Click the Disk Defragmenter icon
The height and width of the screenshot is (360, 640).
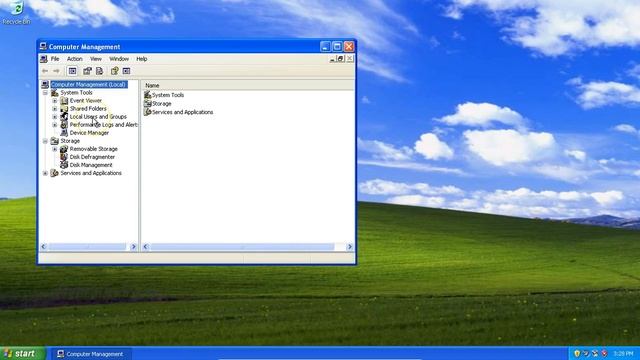64,157
